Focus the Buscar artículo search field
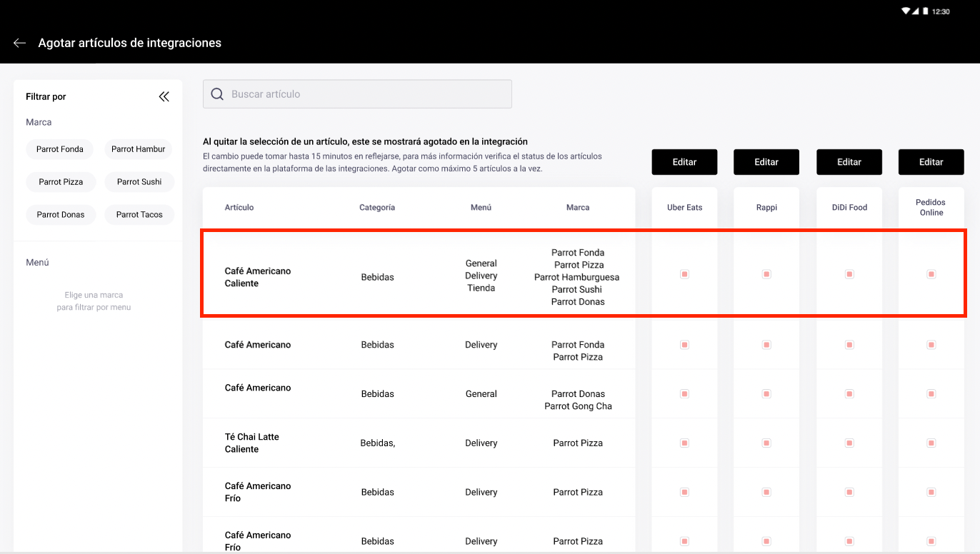 (x=357, y=94)
